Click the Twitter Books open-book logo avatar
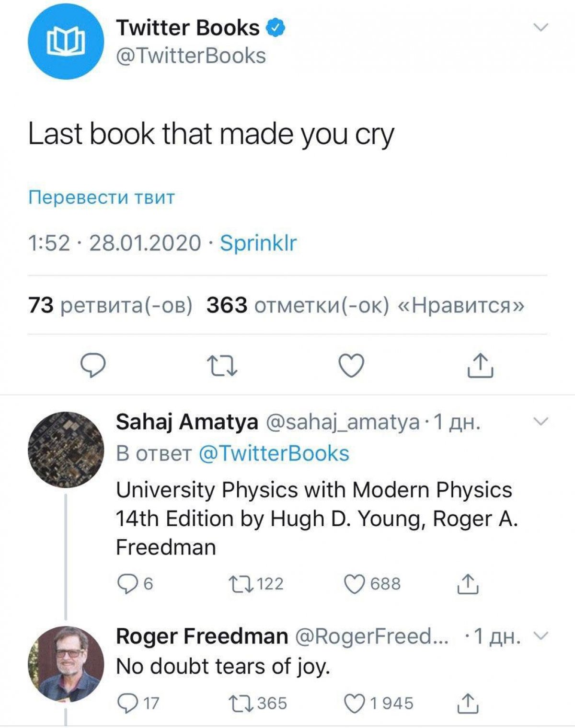575x728 pixels. tap(65, 45)
